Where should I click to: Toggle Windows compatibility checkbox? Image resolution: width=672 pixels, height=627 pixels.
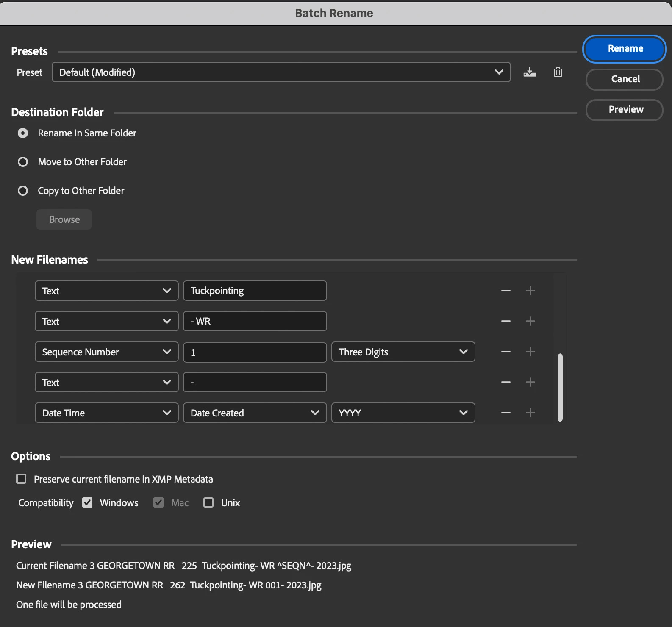87,502
